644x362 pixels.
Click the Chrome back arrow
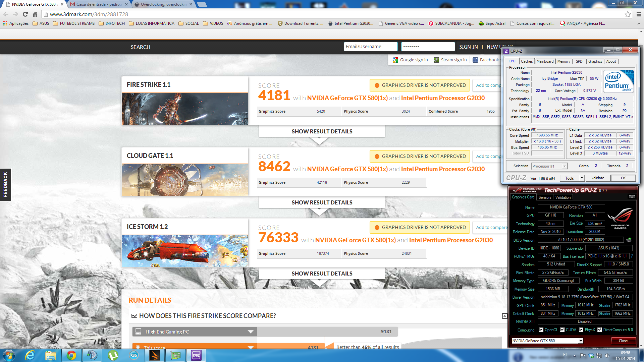click(x=6, y=14)
